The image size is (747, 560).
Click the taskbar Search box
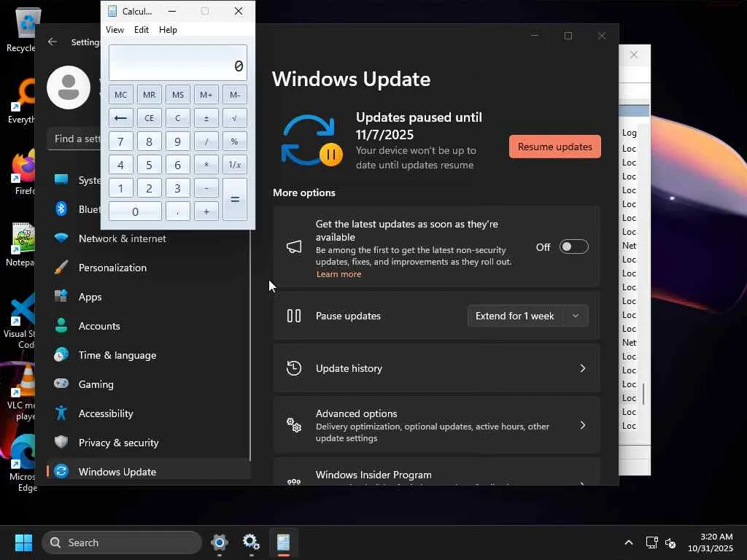[122, 542]
